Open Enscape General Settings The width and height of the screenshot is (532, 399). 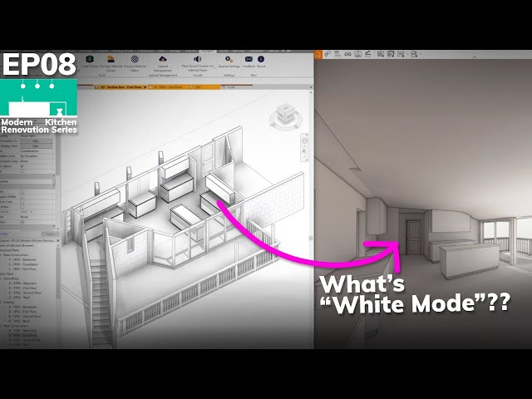click(229, 62)
